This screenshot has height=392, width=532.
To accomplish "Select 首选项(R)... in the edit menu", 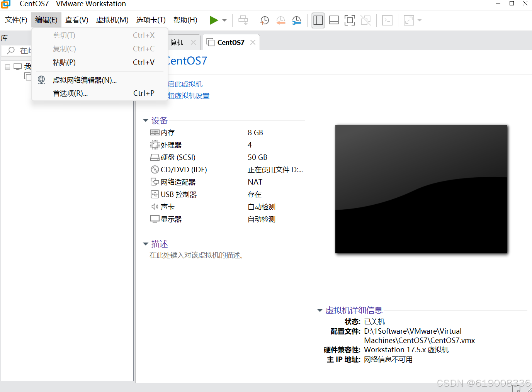I will 100,93.
